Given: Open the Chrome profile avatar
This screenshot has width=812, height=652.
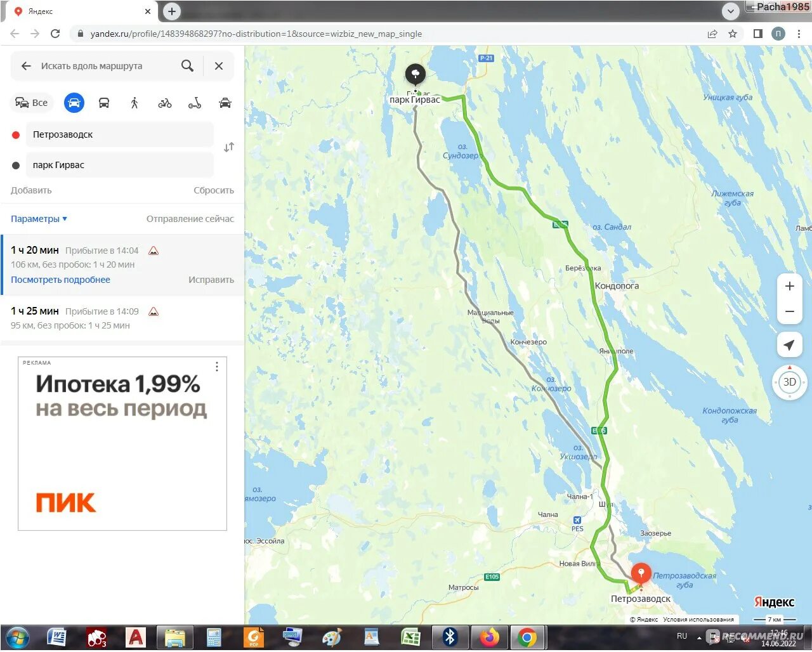Looking at the screenshot, I should pos(778,34).
